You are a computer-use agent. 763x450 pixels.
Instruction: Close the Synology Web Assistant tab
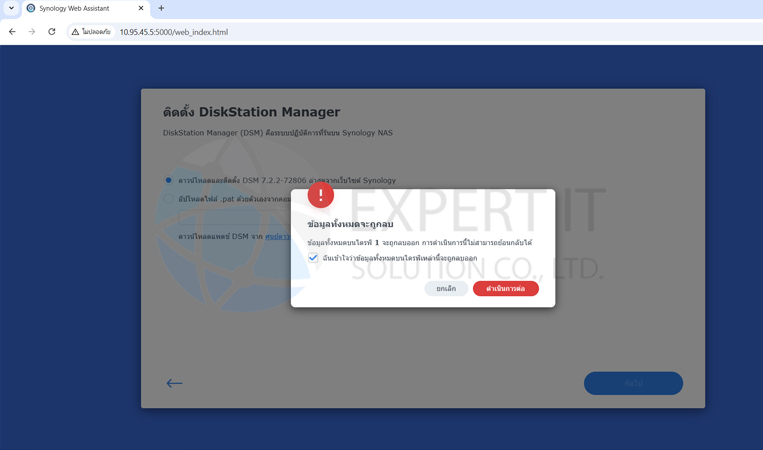tap(141, 8)
